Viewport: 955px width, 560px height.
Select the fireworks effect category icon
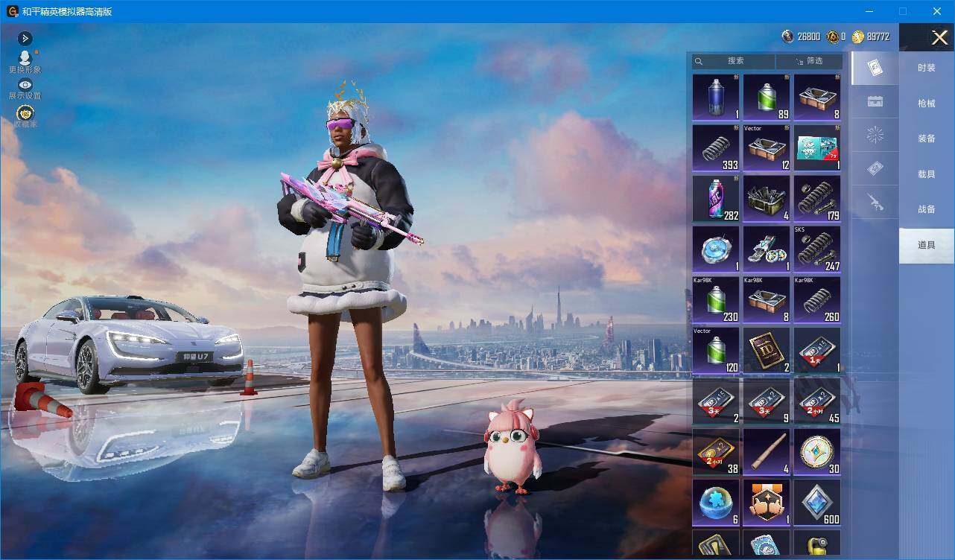tap(875, 136)
